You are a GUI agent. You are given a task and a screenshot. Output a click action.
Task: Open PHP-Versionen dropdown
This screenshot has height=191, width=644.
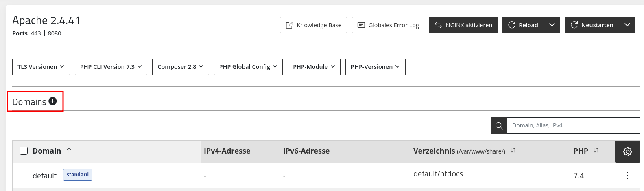375,67
